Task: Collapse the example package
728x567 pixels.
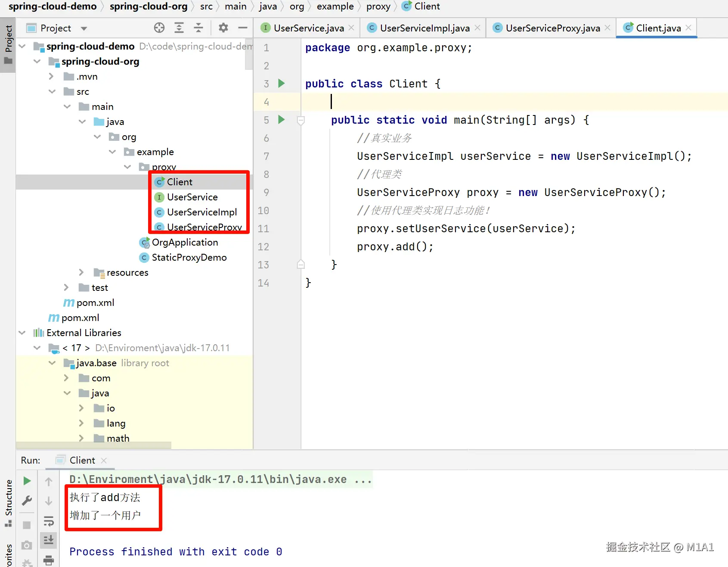Action: point(112,152)
